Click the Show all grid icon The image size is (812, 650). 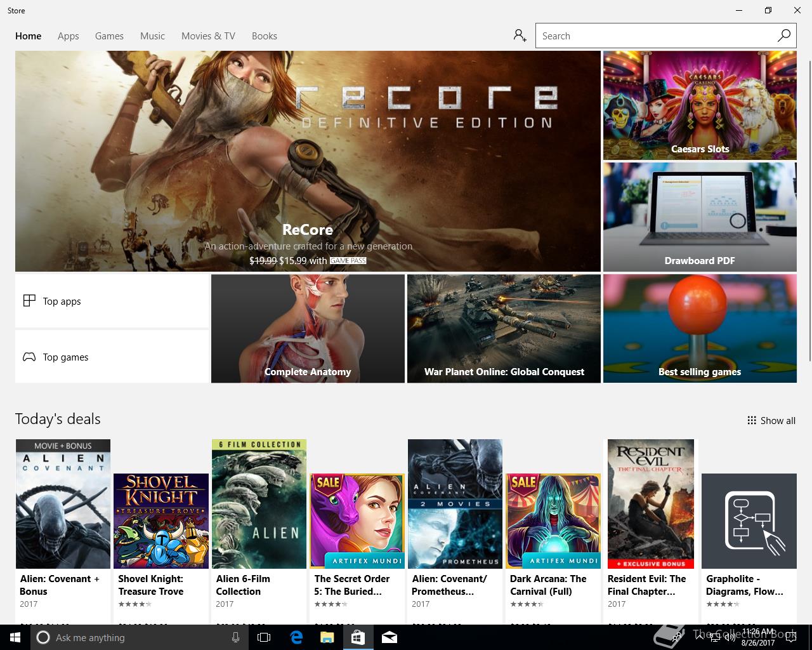tap(752, 420)
